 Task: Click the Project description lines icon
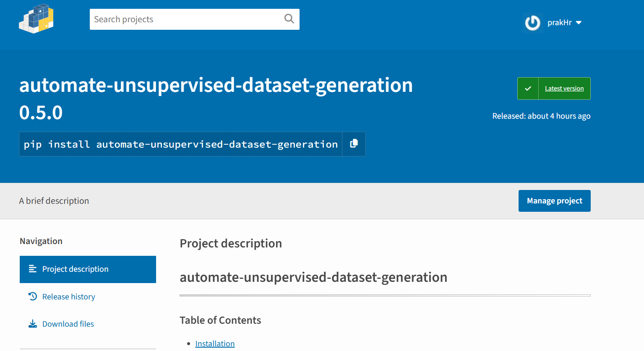(33, 269)
